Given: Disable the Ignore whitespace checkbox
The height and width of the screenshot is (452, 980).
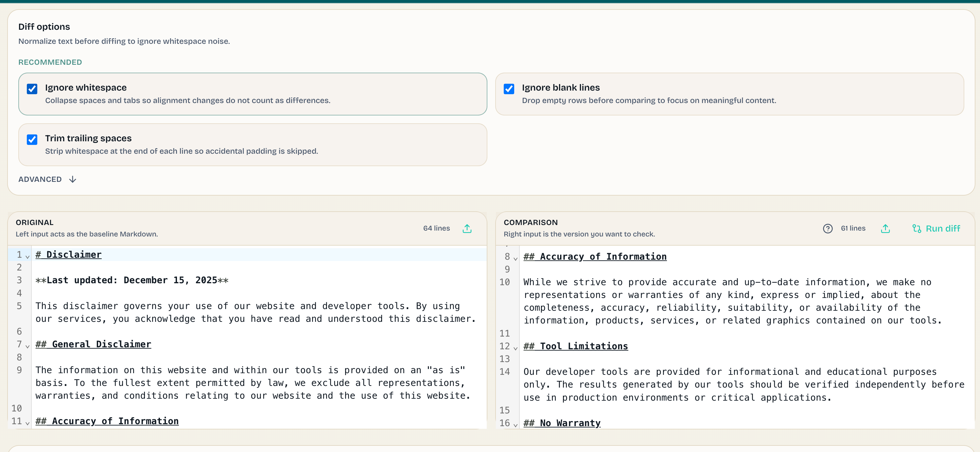Looking at the screenshot, I should click(32, 89).
